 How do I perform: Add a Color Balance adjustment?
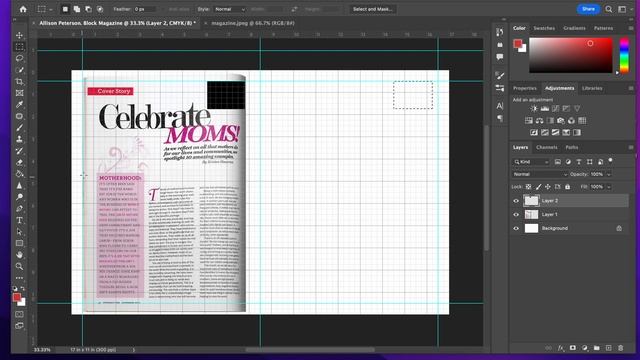(x=540, y=120)
